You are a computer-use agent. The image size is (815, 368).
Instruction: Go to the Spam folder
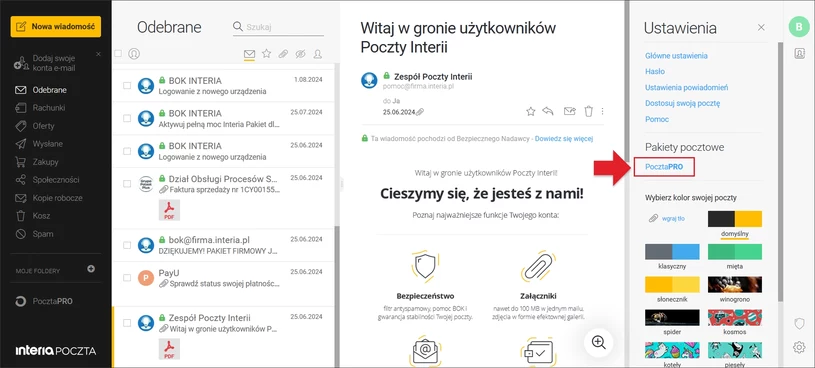[43, 234]
